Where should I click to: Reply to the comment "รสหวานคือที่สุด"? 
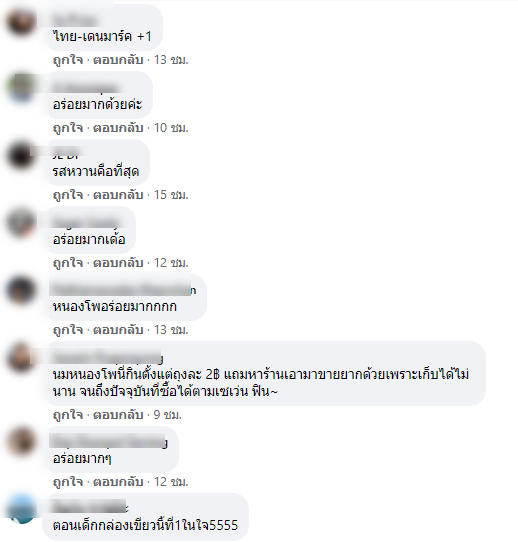coord(118,195)
